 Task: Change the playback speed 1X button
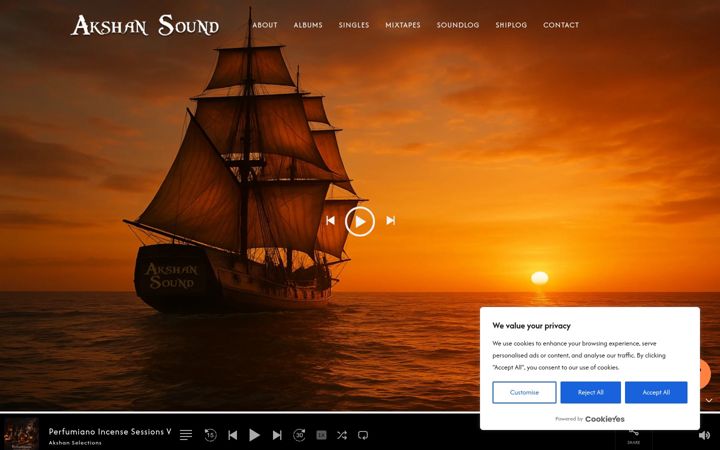tap(321, 435)
